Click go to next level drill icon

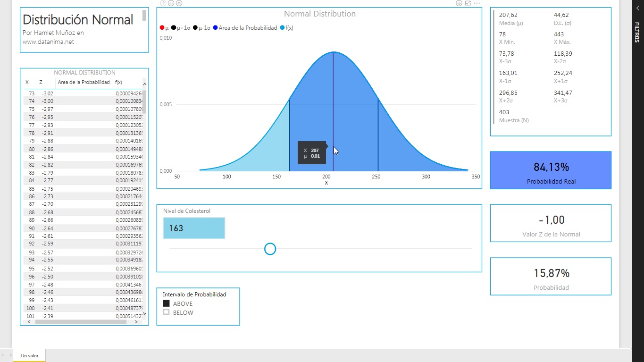coord(171,3)
